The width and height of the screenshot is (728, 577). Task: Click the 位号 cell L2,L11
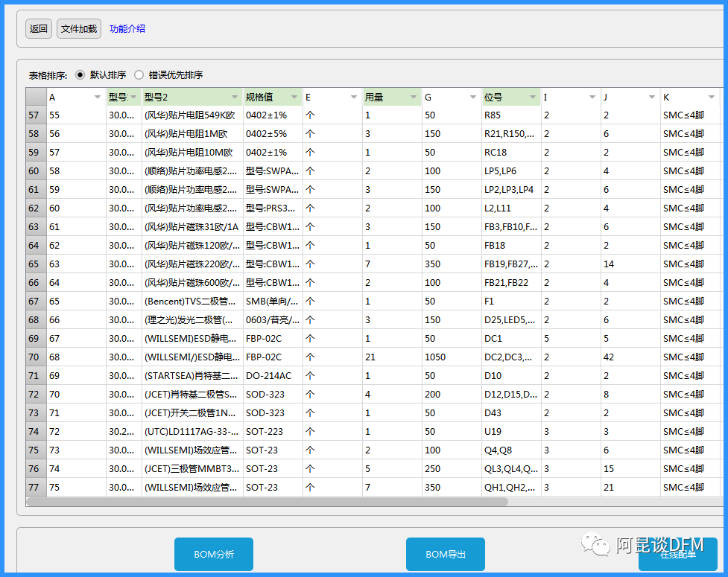511,208
